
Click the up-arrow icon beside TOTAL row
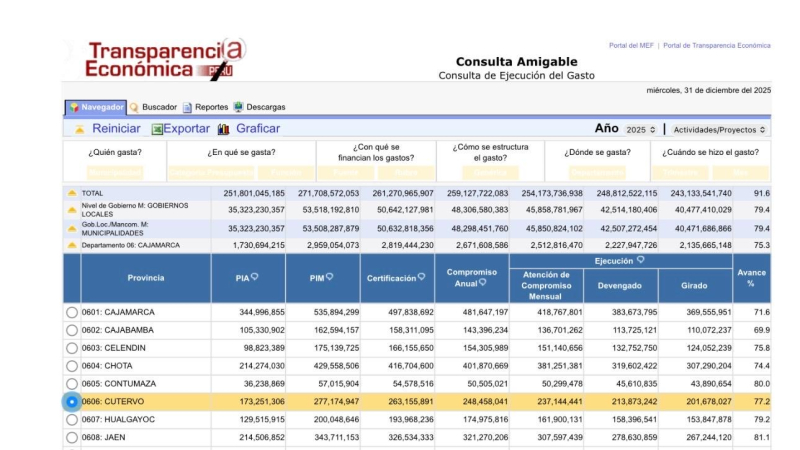tap(71, 193)
